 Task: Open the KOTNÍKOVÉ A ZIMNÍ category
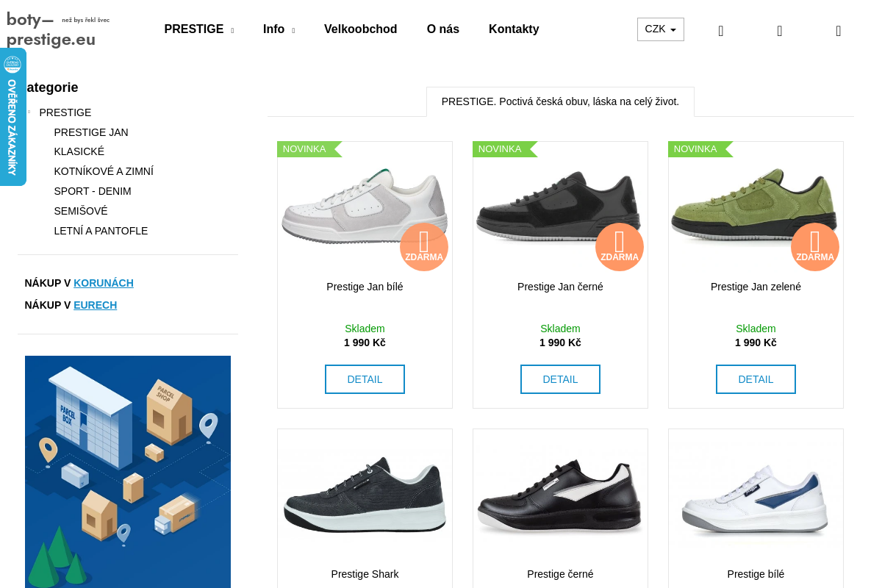pyautogui.click(x=104, y=171)
